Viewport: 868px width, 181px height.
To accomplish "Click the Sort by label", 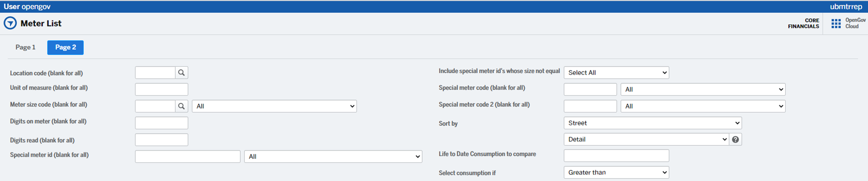I will click(448, 123).
